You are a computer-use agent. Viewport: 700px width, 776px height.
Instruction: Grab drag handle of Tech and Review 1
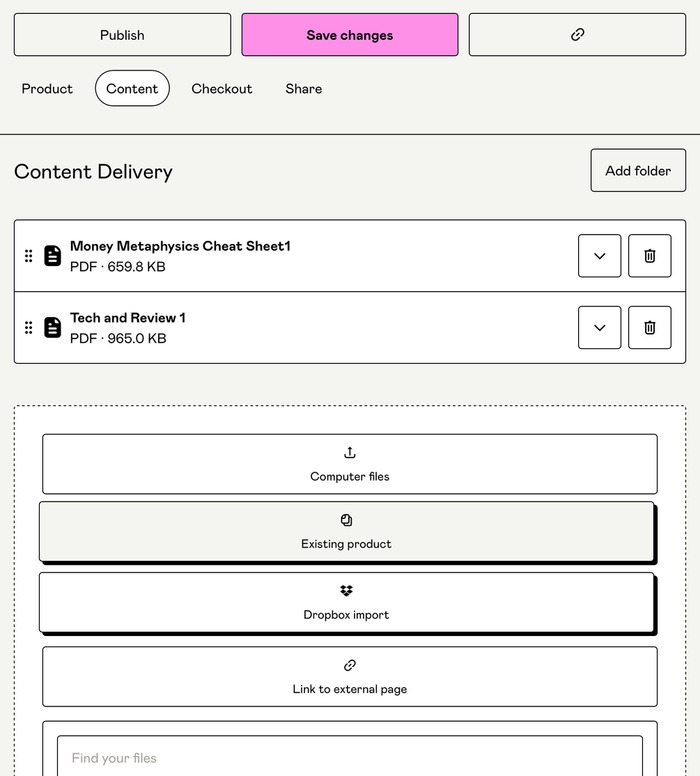29,327
